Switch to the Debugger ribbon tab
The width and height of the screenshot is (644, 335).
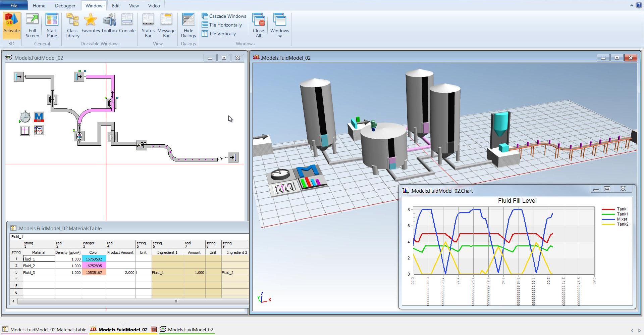(x=65, y=6)
